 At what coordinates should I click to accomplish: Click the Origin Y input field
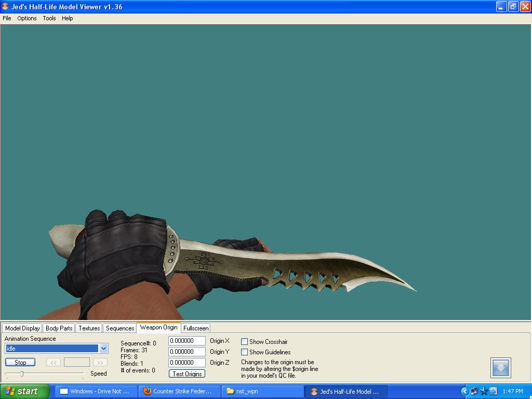187,352
